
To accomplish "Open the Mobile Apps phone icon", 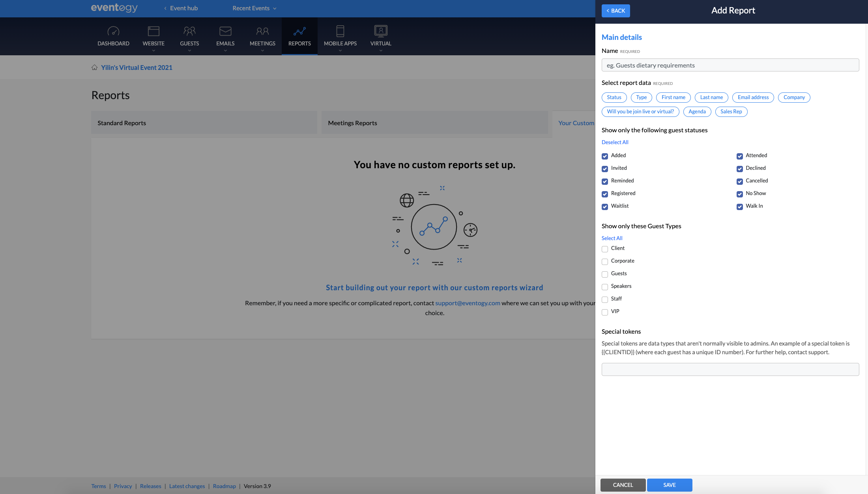I will 340,31.
